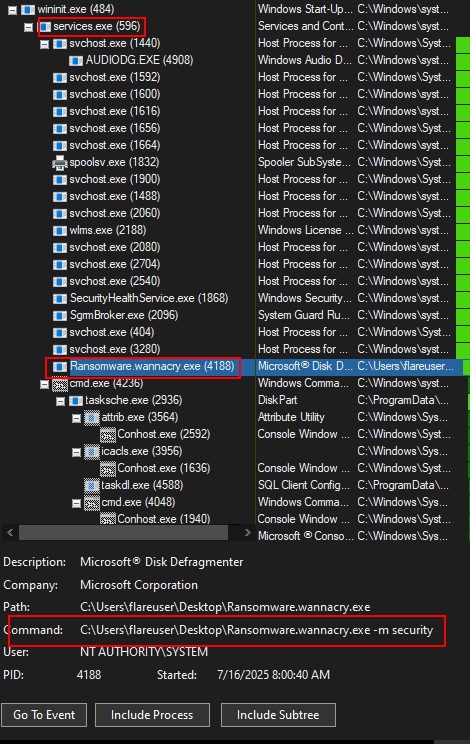Screen dimensions: 470x744
Task: Click the Include Process button
Action: click(152, 715)
